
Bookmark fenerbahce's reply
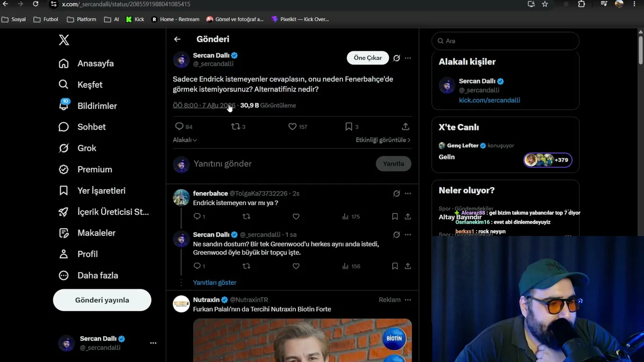pyautogui.click(x=395, y=217)
